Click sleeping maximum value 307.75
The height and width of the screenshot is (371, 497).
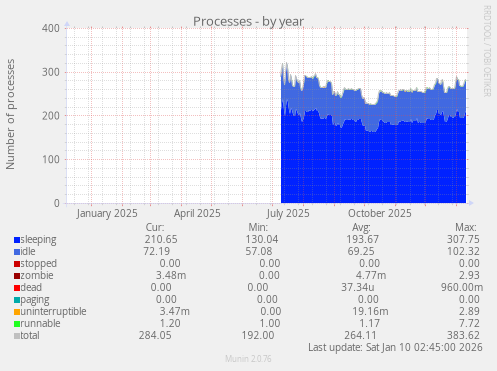click(463, 239)
